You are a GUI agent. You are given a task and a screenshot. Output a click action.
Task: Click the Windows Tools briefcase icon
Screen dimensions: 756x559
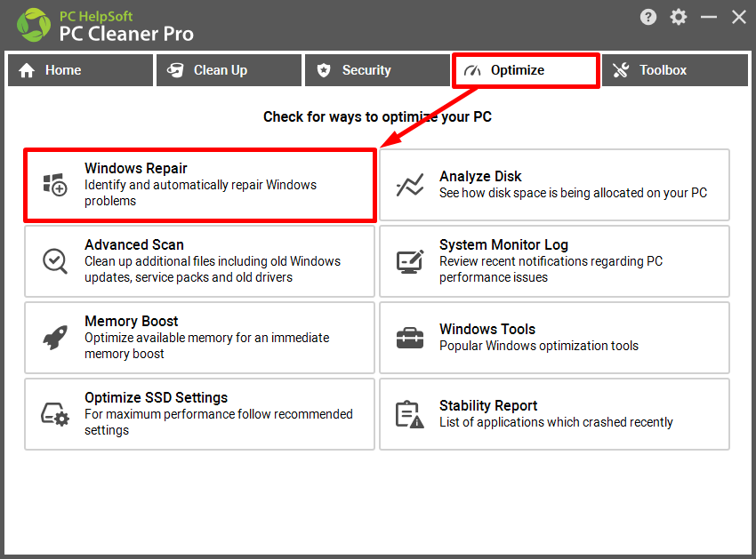pyautogui.click(x=410, y=338)
